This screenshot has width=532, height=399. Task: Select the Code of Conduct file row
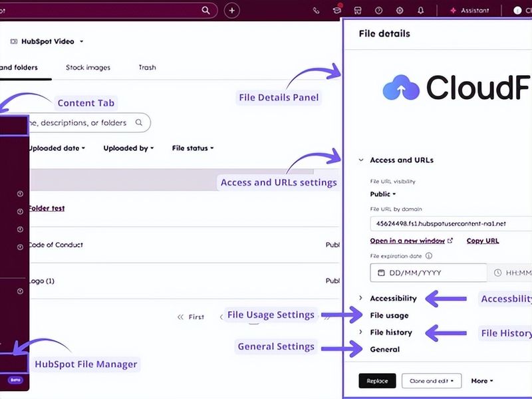point(184,245)
